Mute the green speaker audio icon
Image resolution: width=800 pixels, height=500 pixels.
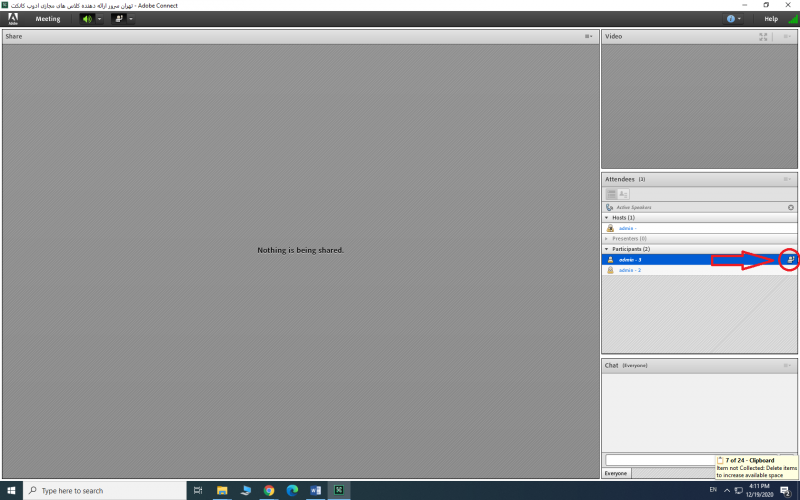click(x=86, y=19)
